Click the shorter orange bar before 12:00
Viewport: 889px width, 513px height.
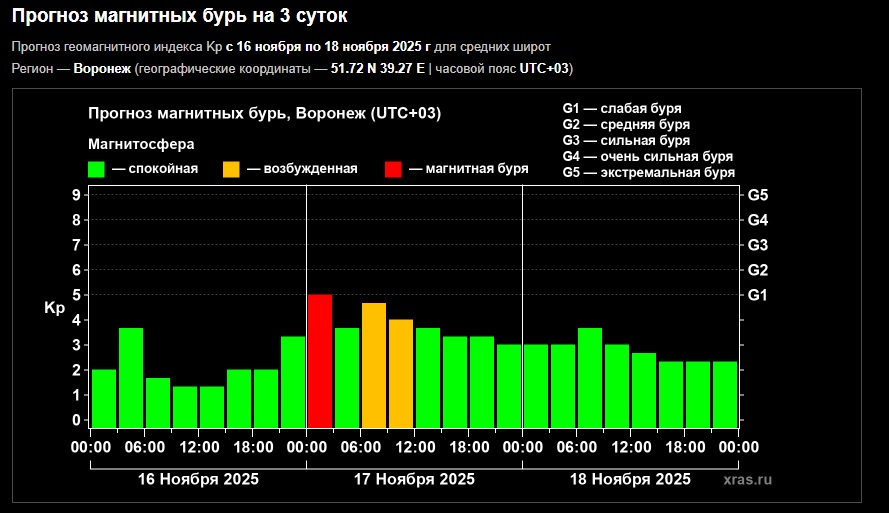pos(401,373)
